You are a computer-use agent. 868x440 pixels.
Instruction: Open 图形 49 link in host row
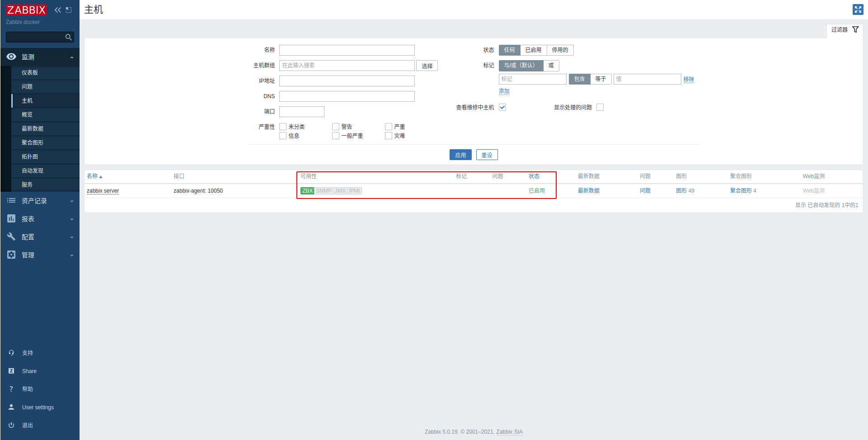[x=685, y=191]
